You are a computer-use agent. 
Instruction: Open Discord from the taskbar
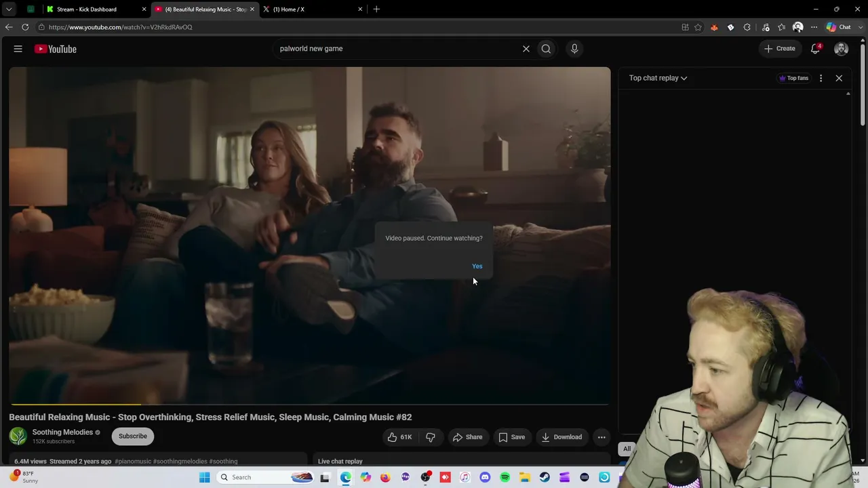click(x=485, y=477)
